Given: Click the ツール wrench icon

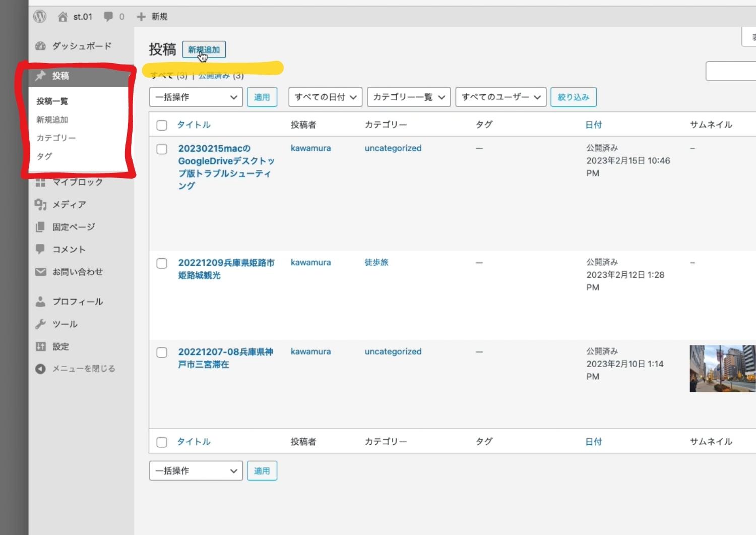Looking at the screenshot, I should point(40,324).
